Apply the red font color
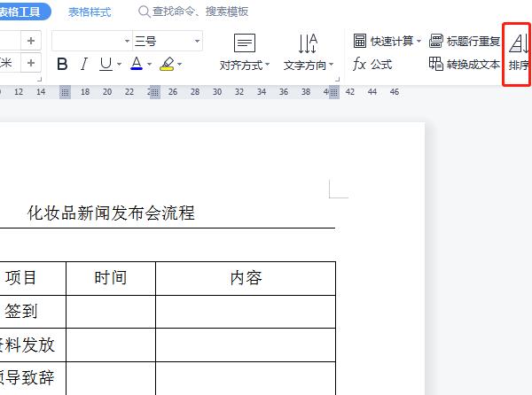This screenshot has height=395, width=532. point(136,64)
